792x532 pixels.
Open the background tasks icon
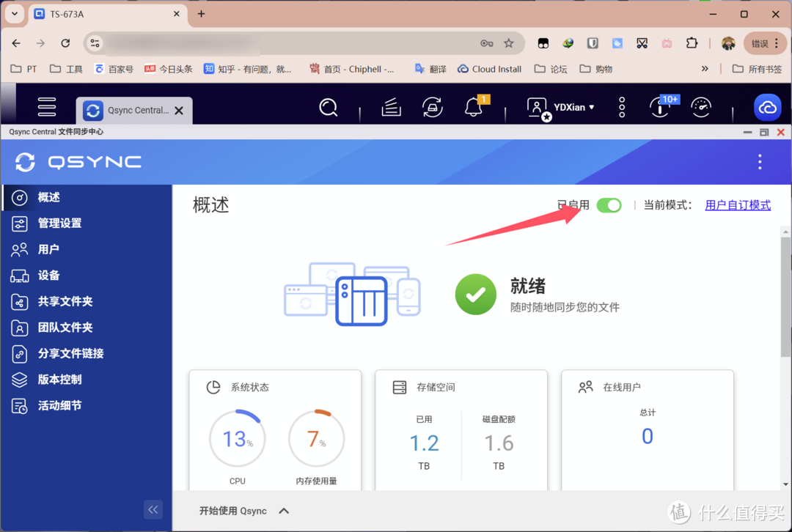click(392, 108)
